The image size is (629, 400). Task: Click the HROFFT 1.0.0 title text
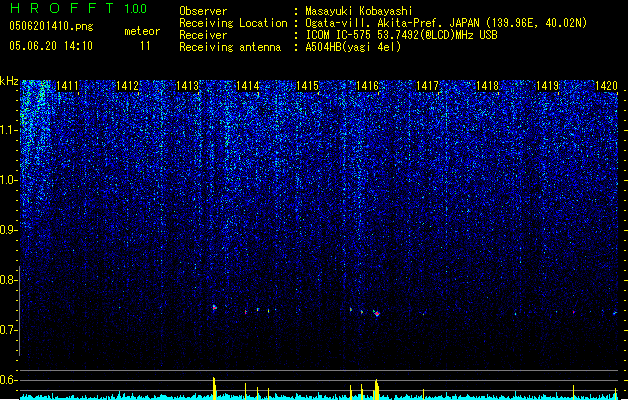click(x=79, y=8)
